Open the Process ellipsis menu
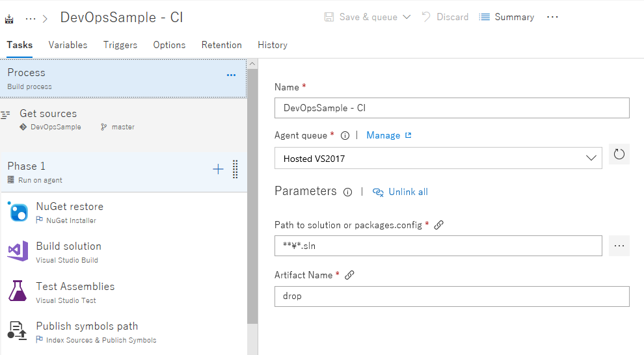Image resolution: width=644 pixels, height=355 pixels. (x=231, y=75)
